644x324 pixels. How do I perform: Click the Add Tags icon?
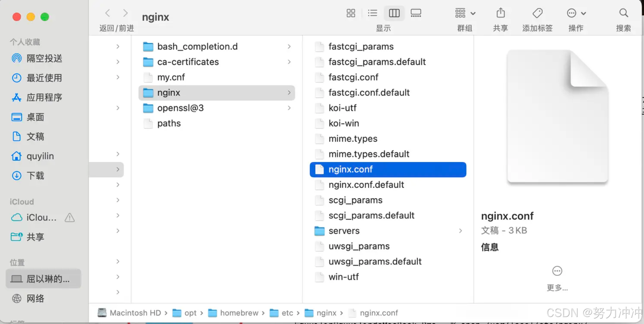pyautogui.click(x=537, y=13)
